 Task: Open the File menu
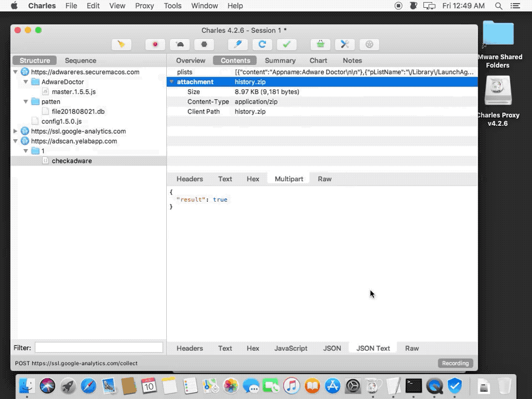pos(71,6)
